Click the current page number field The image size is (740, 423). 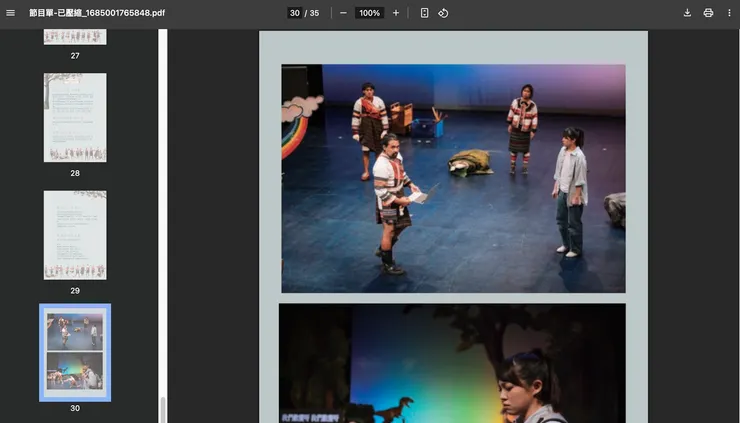point(294,13)
